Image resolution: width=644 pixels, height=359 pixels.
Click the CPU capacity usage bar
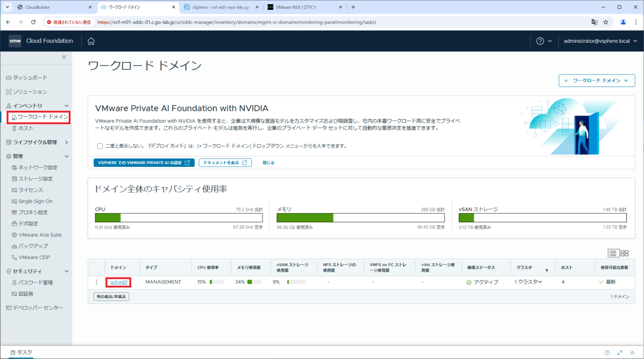[x=179, y=218]
